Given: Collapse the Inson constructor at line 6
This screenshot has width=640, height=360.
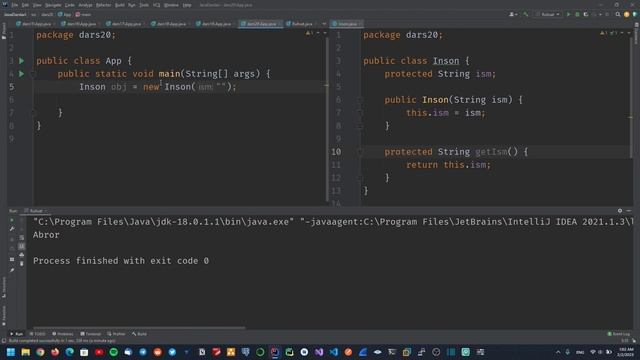Looking at the screenshot, I should 360,100.
